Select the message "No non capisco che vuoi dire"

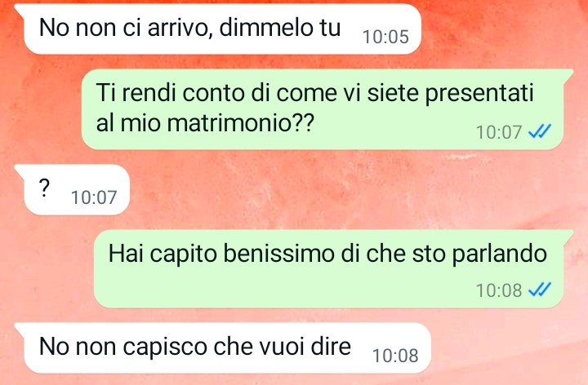tap(227, 348)
